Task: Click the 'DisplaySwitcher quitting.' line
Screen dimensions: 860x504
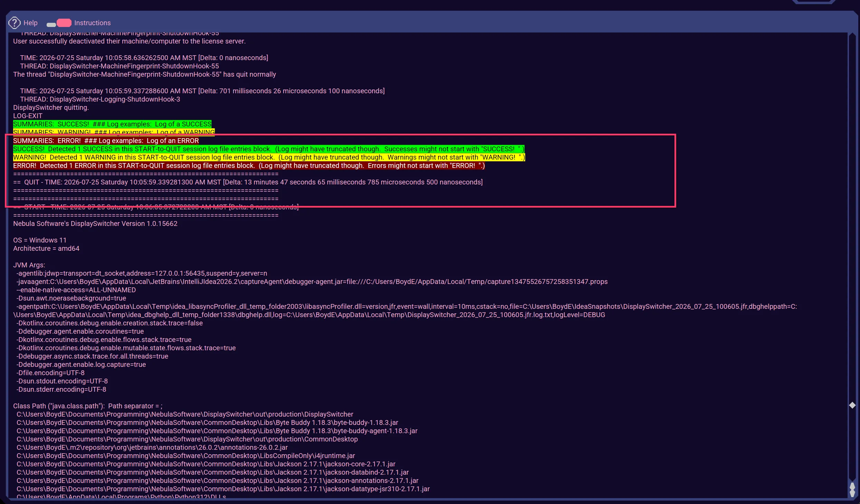Action: (x=51, y=107)
